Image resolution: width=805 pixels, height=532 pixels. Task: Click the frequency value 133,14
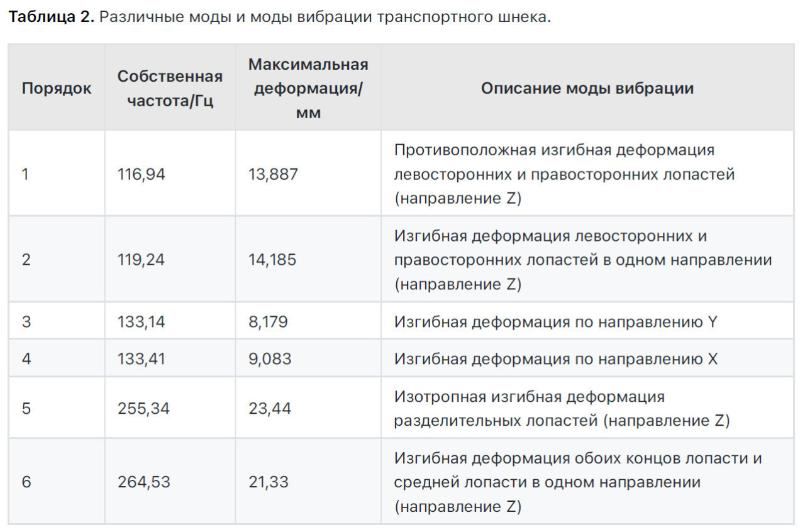(141, 322)
